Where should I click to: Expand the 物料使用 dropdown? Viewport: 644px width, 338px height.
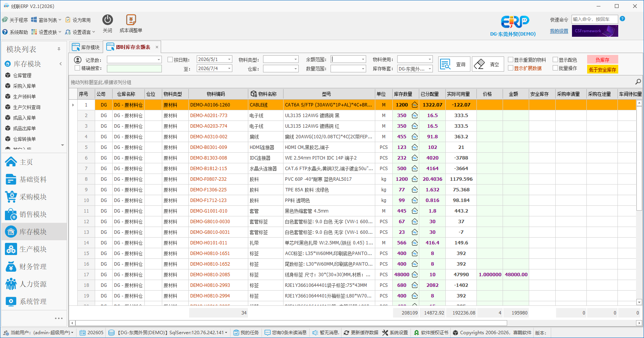[x=429, y=59]
